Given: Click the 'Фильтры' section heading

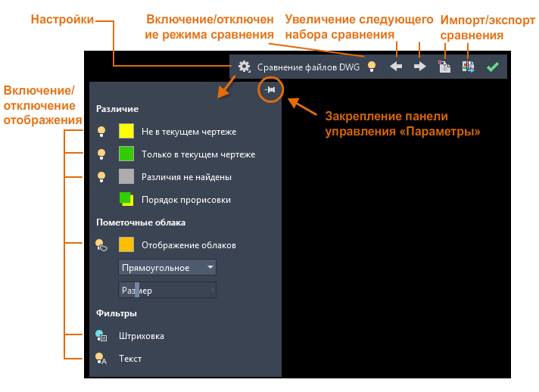Looking at the screenshot, I should click(x=116, y=313).
